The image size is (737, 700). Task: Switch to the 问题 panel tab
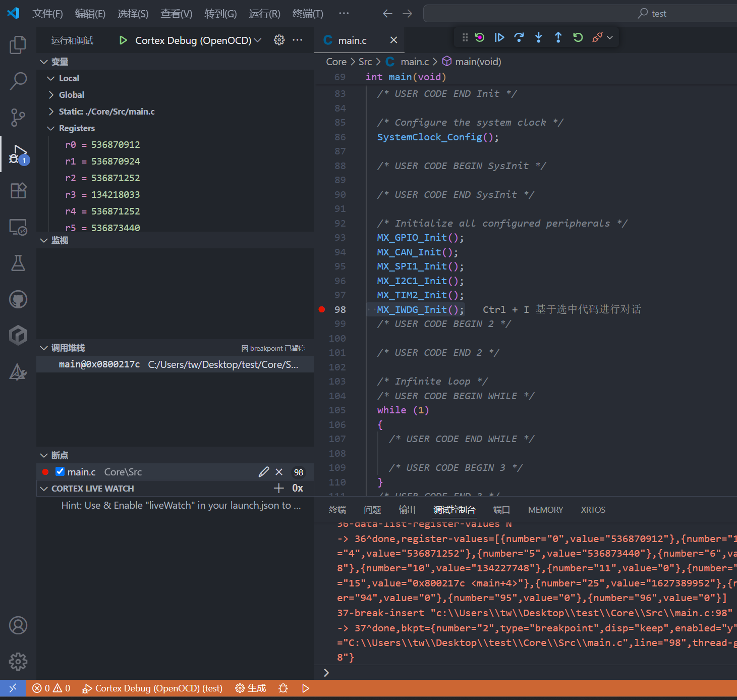(x=372, y=510)
